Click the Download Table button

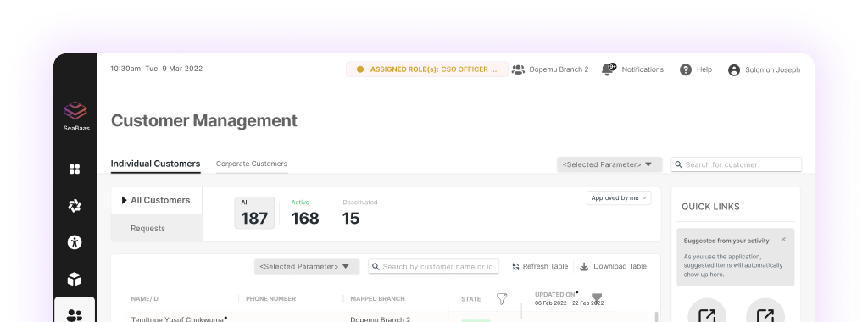tap(613, 267)
